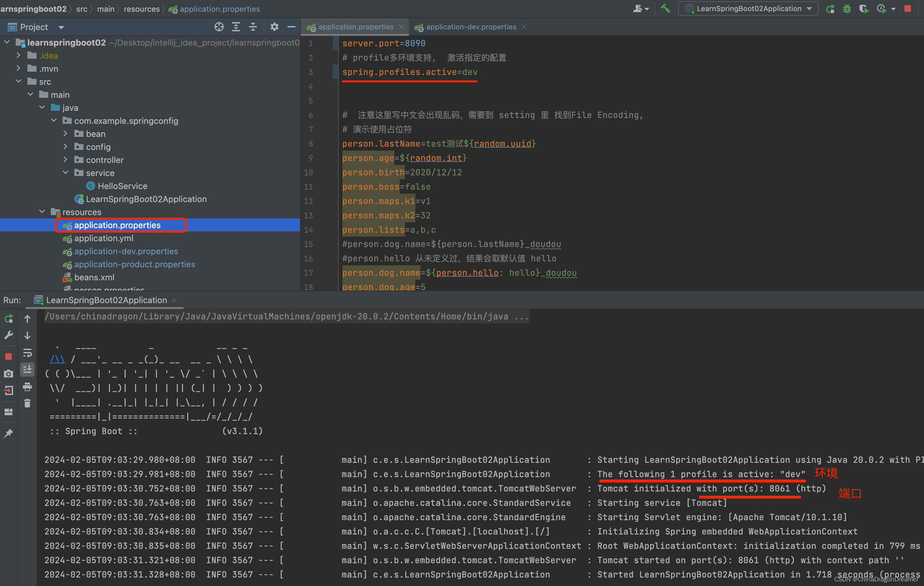
Task: Collapse the resources folder
Action: (x=42, y=212)
